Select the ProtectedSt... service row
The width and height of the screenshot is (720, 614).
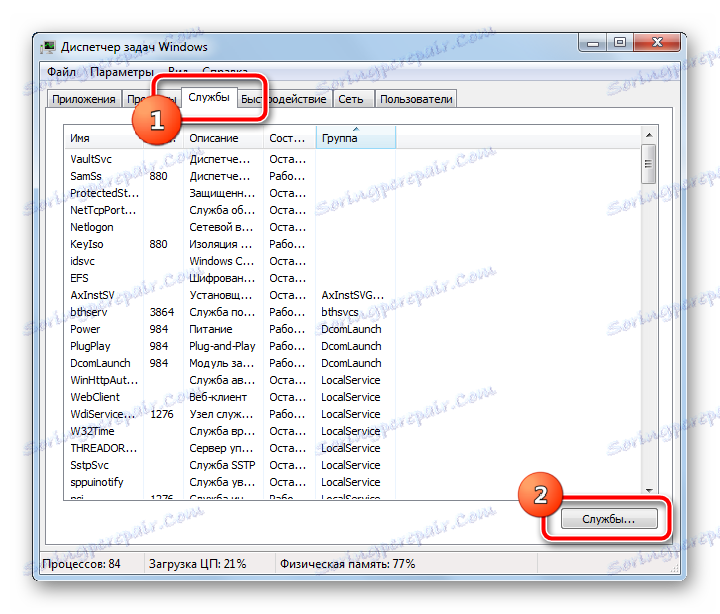229,193
